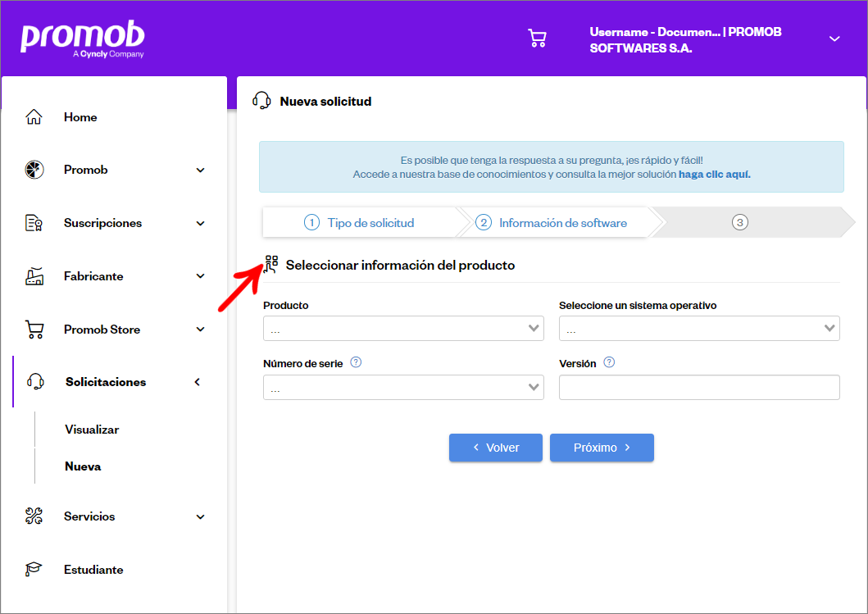The height and width of the screenshot is (614, 868).
Task: Open the sistema operativo dropdown
Action: point(699,329)
